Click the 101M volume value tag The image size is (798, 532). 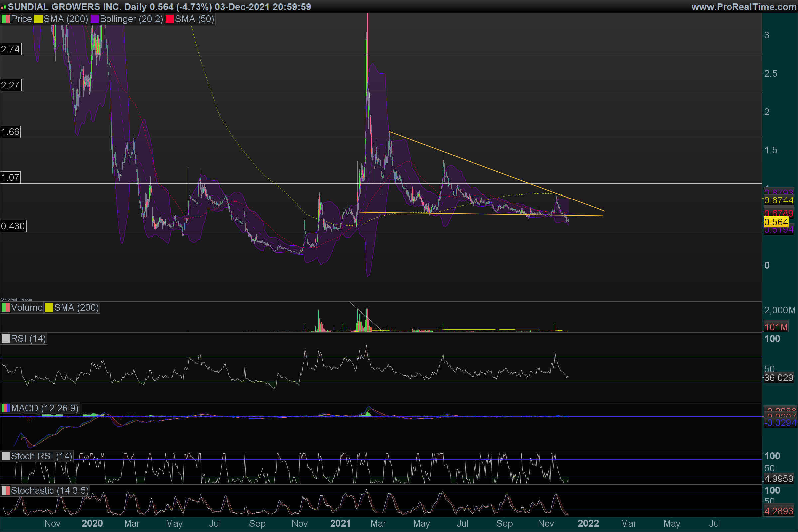(x=776, y=327)
